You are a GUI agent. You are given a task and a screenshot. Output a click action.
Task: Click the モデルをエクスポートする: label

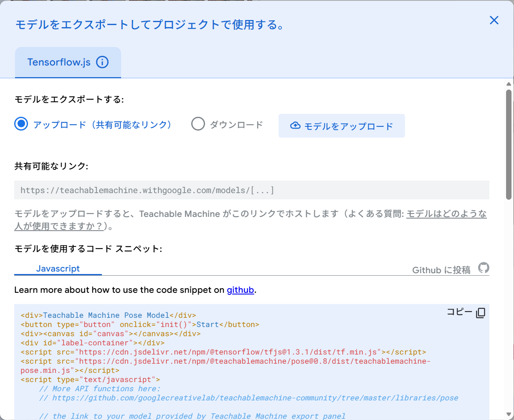click(69, 99)
